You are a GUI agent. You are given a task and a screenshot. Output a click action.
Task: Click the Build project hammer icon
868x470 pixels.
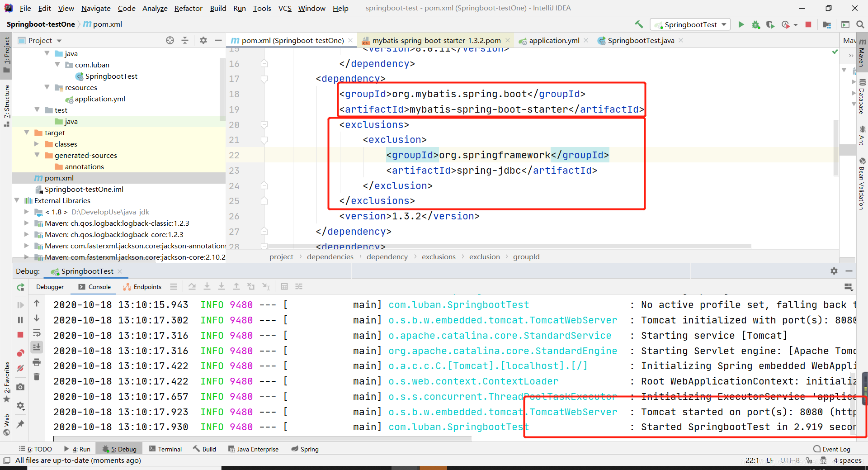[x=638, y=24]
